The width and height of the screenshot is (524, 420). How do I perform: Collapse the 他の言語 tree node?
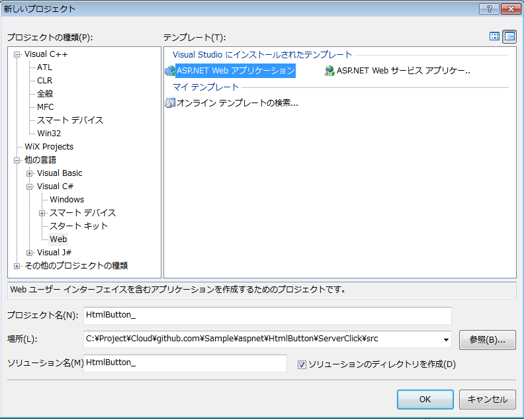[x=17, y=160]
